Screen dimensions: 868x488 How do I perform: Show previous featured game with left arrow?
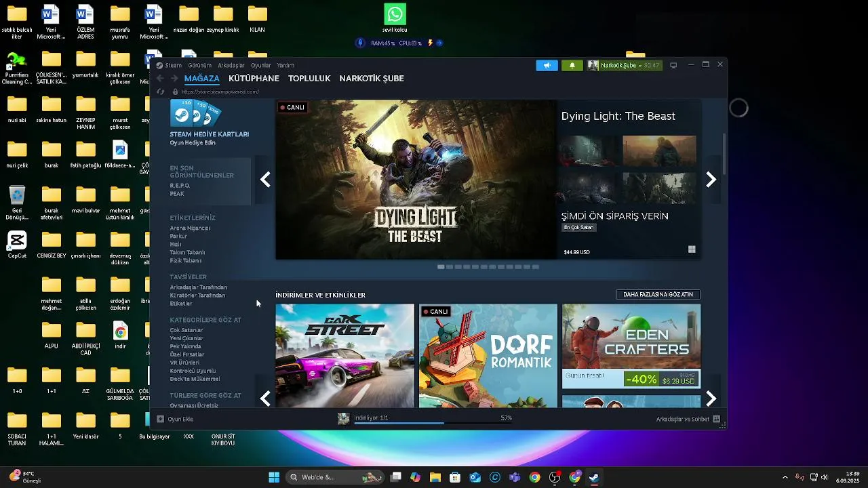coord(266,180)
